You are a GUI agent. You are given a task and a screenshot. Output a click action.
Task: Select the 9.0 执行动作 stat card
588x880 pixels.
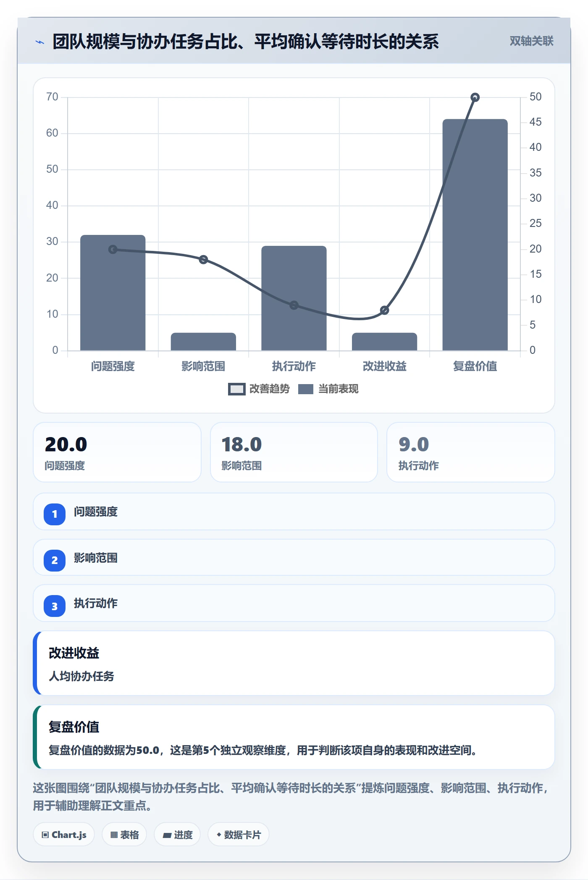[x=470, y=452]
